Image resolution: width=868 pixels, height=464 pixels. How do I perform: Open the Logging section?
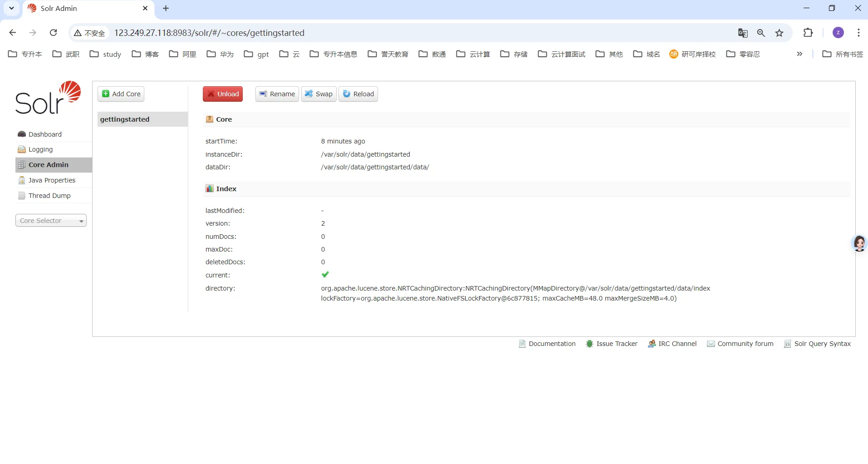(x=40, y=149)
